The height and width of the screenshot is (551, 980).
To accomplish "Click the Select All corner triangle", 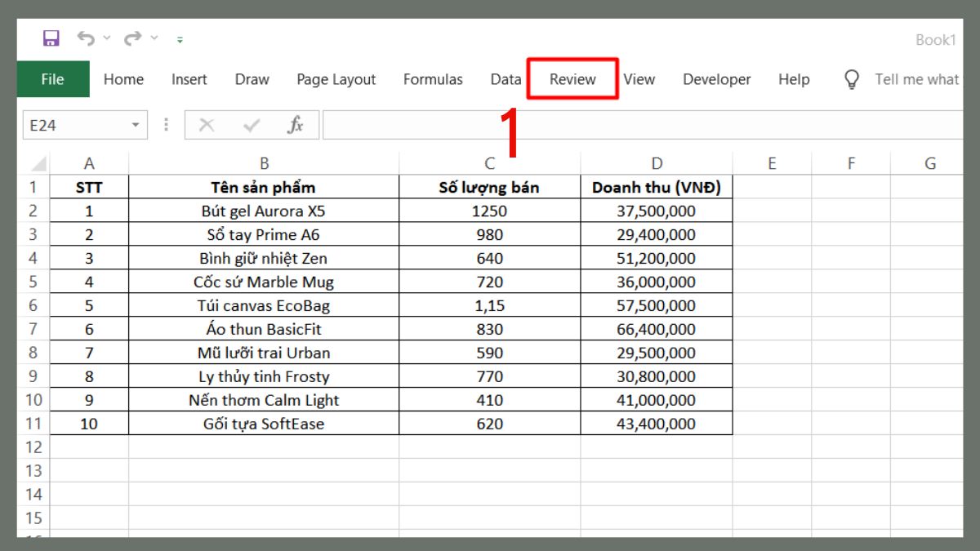I will pyautogui.click(x=38, y=163).
